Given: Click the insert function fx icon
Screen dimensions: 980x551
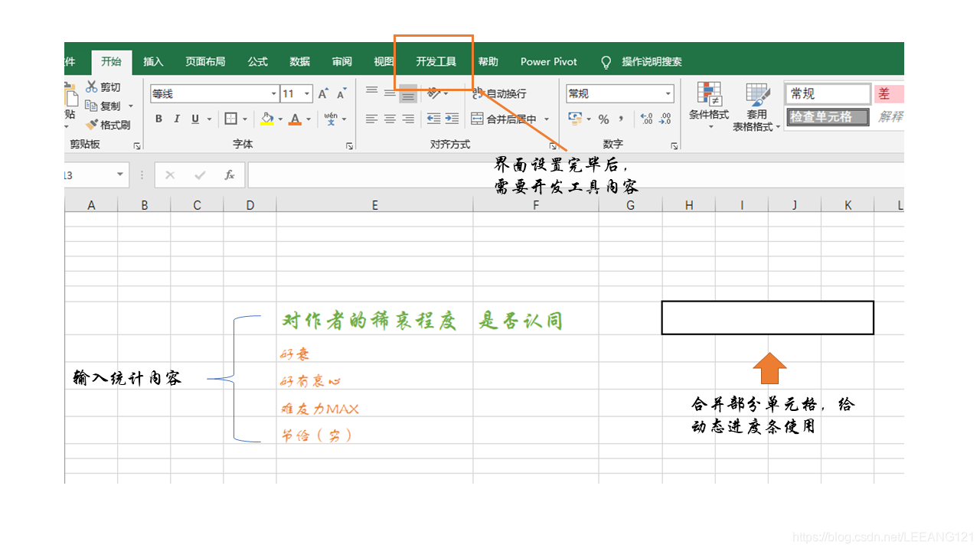Looking at the screenshot, I should (x=229, y=175).
